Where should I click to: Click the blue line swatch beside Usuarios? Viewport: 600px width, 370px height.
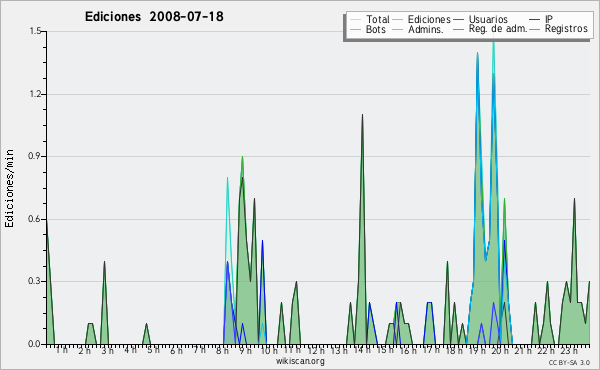coord(458,20)
